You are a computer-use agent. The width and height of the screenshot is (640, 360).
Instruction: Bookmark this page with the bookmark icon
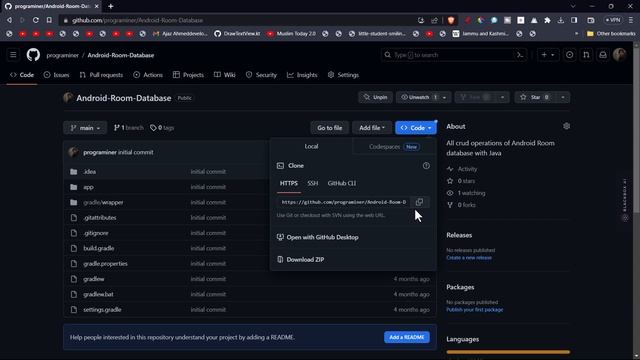pos(49,20)
